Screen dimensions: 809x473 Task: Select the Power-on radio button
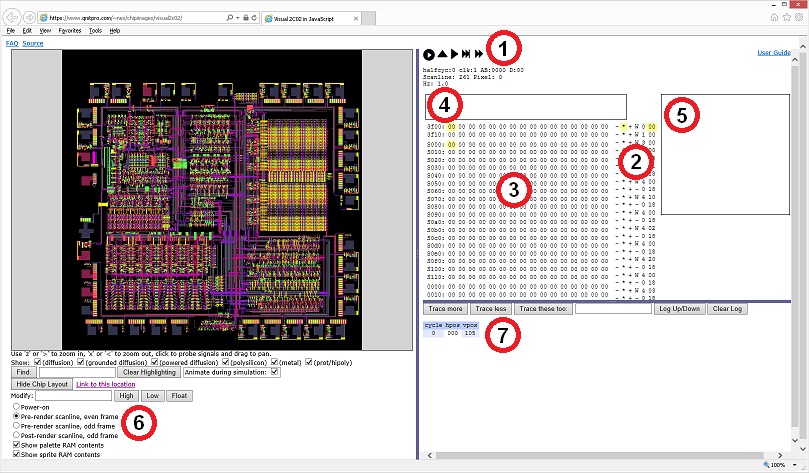16,406
